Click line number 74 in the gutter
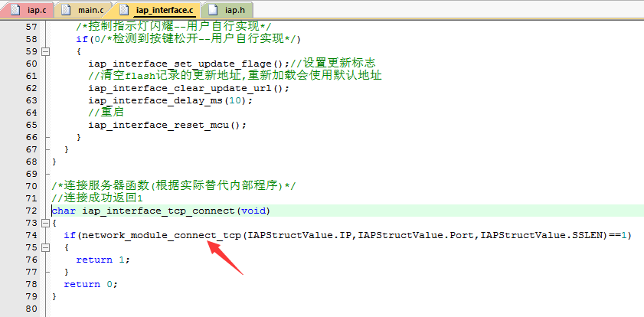 31,235
